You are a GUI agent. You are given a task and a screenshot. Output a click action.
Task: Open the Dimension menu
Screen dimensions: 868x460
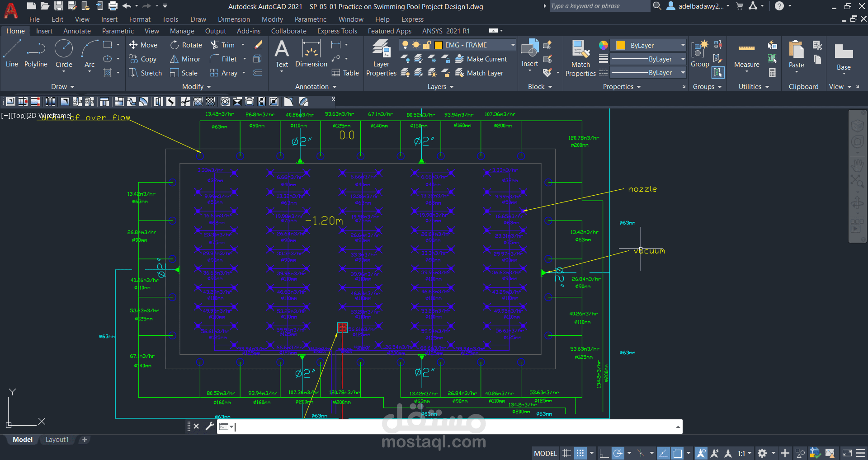click(x=234, y=19)
